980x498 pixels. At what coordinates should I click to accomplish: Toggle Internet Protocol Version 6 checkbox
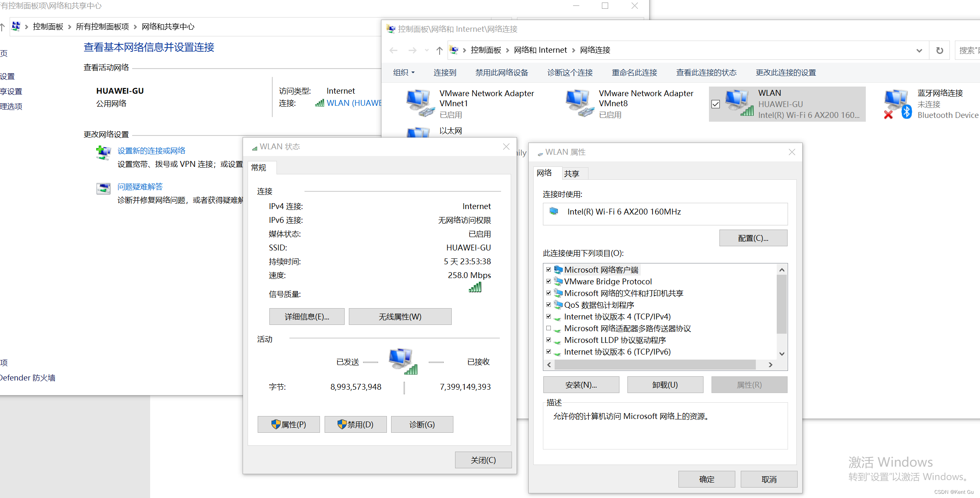(x=548, y=352)
